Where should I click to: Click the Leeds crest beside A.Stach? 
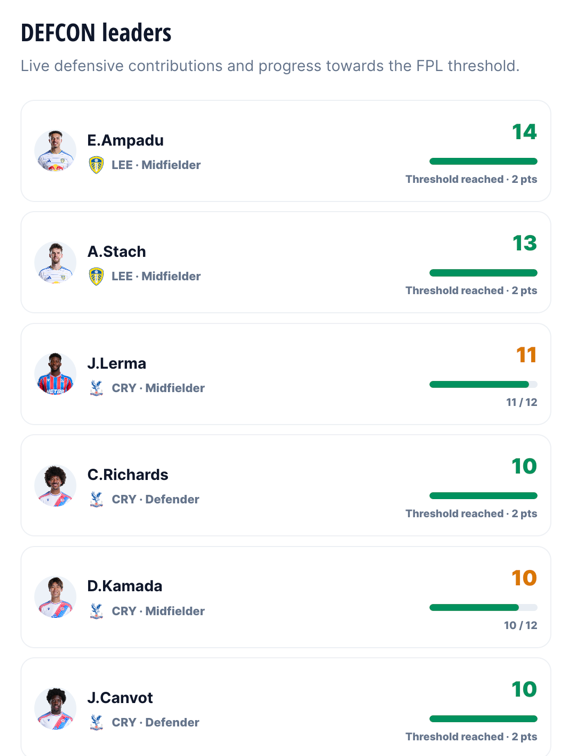(96, 276)
